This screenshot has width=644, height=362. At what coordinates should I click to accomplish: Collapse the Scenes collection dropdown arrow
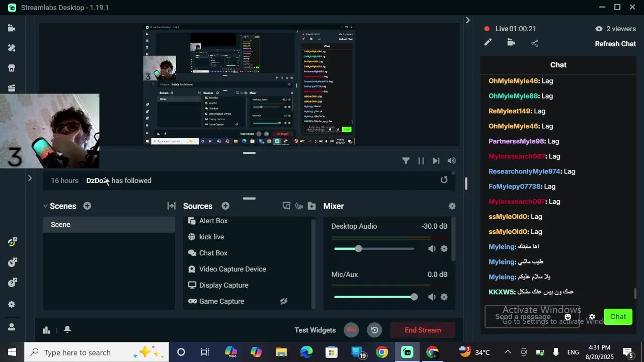point(45,206)
